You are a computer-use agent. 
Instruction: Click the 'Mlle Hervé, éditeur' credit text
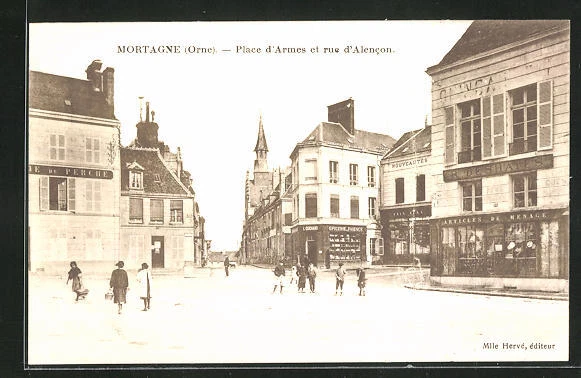[519, 346]
